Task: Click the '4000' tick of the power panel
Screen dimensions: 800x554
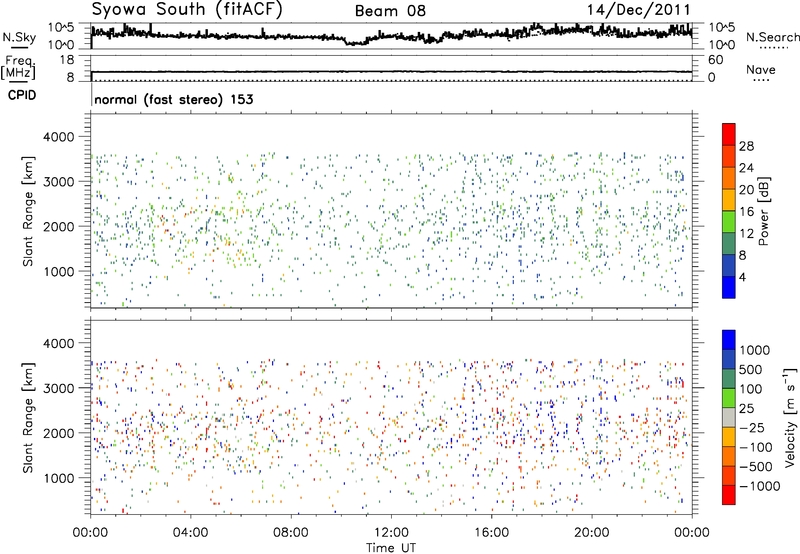Action: 58,137
